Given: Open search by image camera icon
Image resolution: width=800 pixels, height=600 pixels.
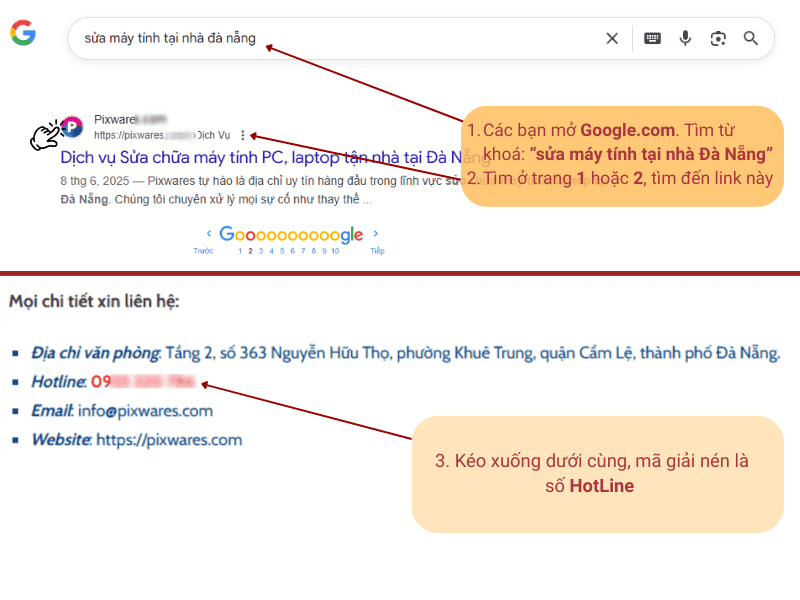Looking at the screenshot, I should click(718, 39).
